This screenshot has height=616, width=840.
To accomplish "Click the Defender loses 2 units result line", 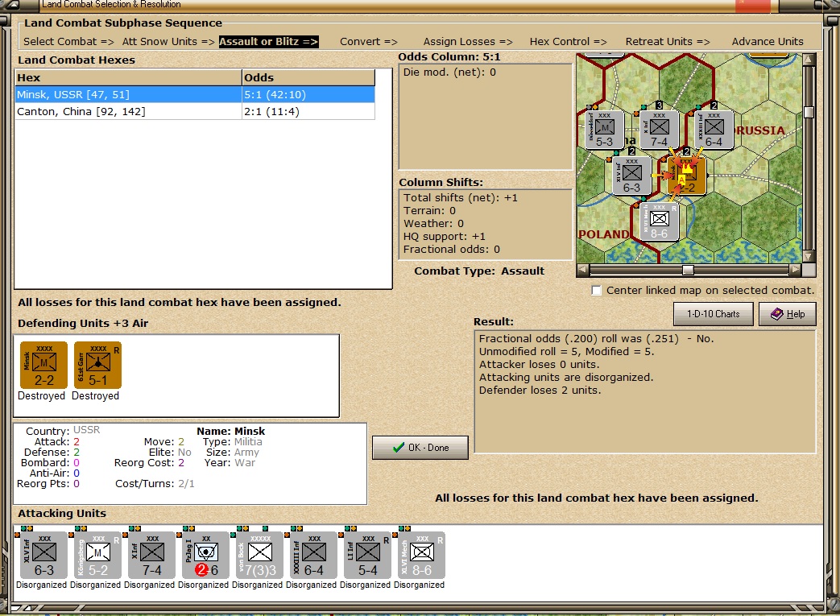I will tap(540, 390).
